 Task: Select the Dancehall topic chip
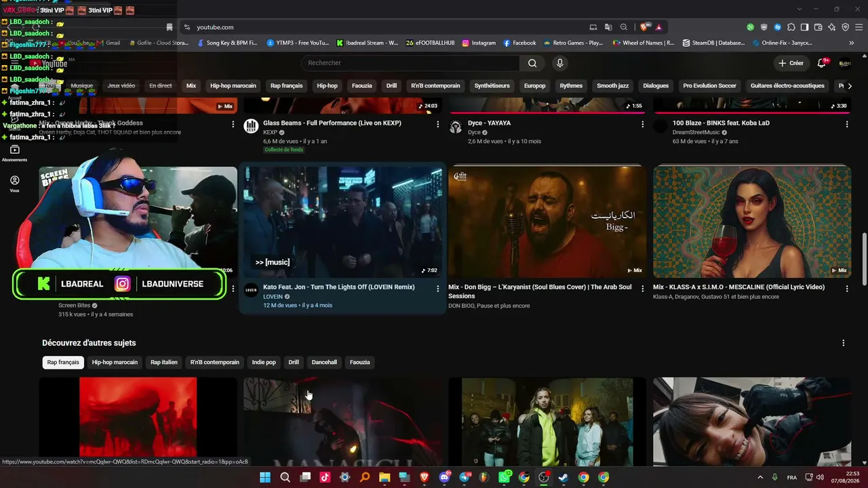[x=324, y=363]
